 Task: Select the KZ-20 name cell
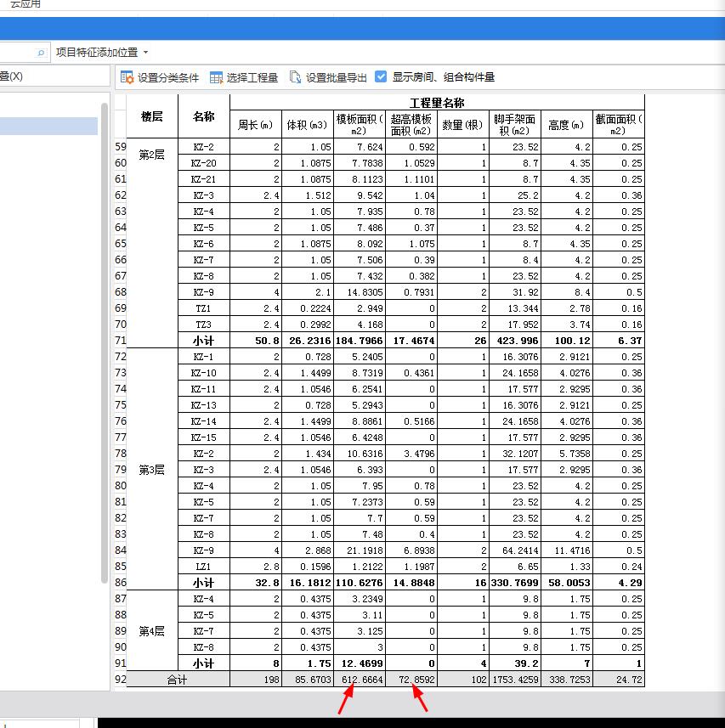pos(203,163)
